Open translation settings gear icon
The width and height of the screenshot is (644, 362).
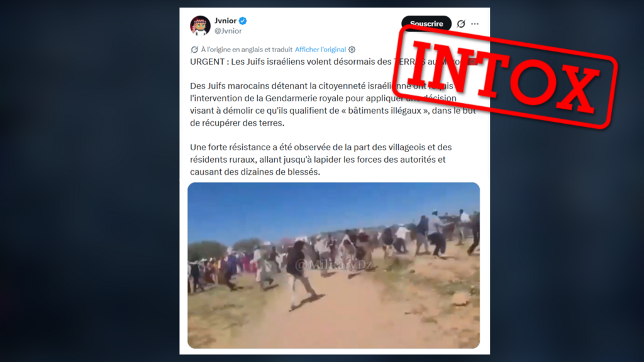click(352, 50)
